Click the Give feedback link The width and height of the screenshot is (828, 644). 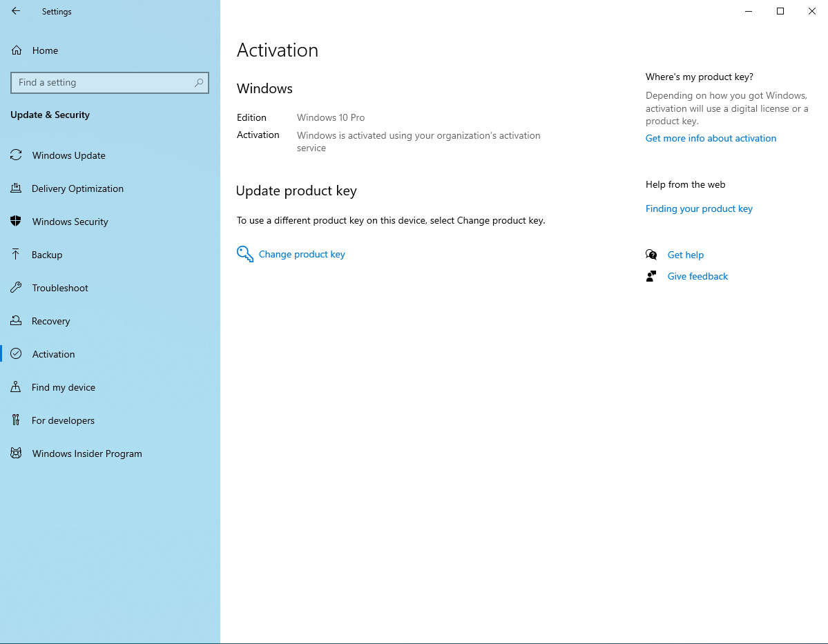point(697,276)
